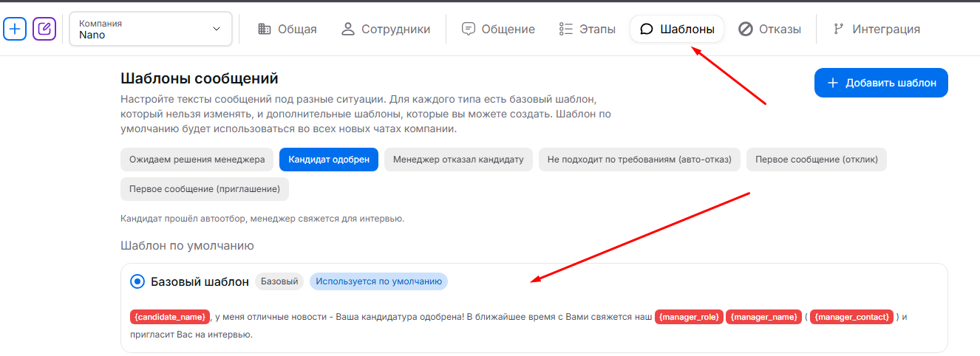Click the Базовый badge
Viewport: 980px width, 356px height.
pos(279,281)
